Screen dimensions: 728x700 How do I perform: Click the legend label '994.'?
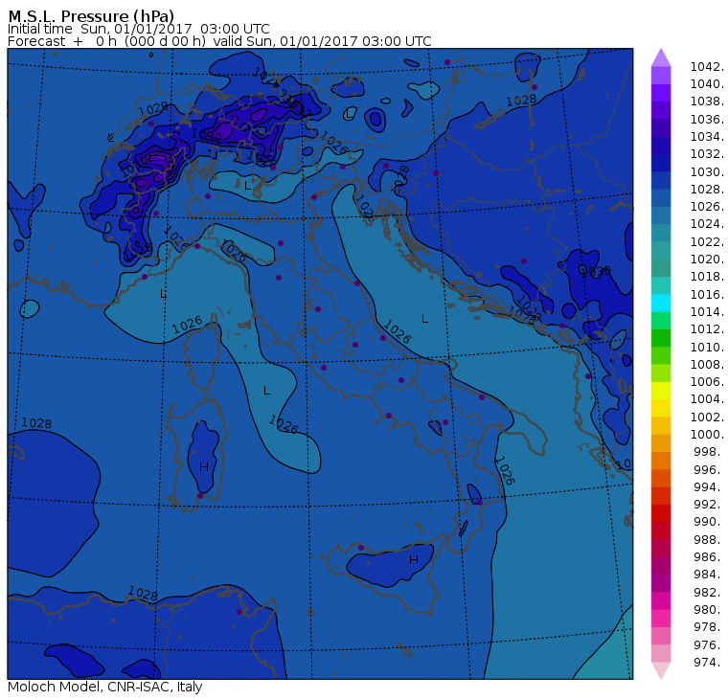[709, 487]
